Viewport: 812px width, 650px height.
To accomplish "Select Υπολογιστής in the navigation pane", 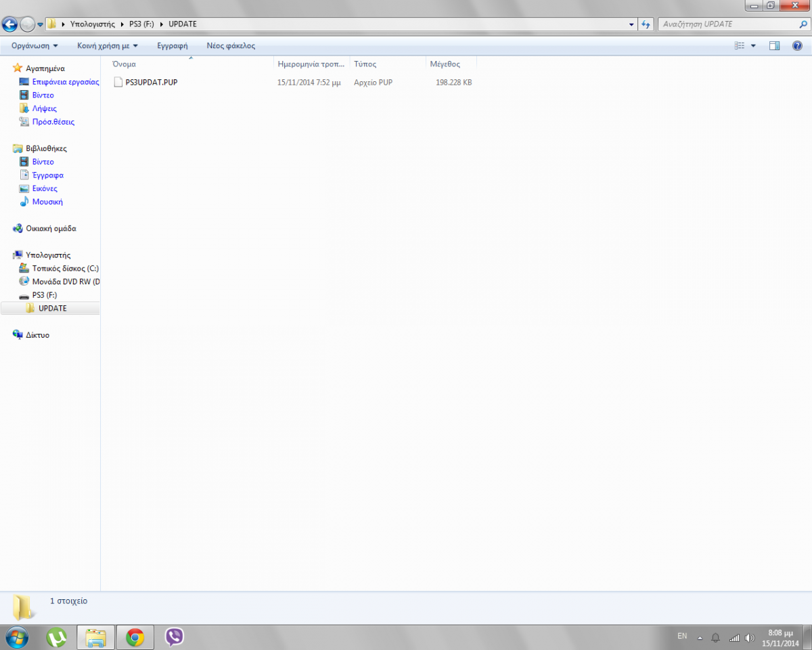I will click(x=48, y=255).
